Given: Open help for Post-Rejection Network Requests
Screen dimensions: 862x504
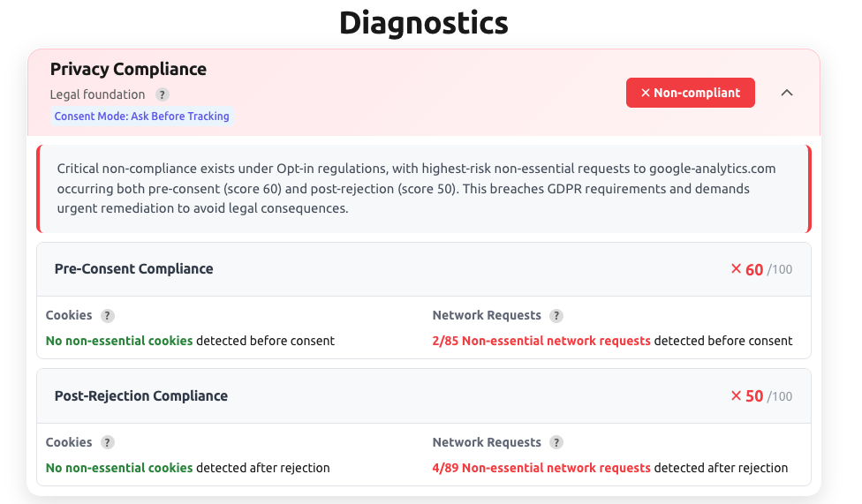Looking at the screenshot, I should coord(556,442).
